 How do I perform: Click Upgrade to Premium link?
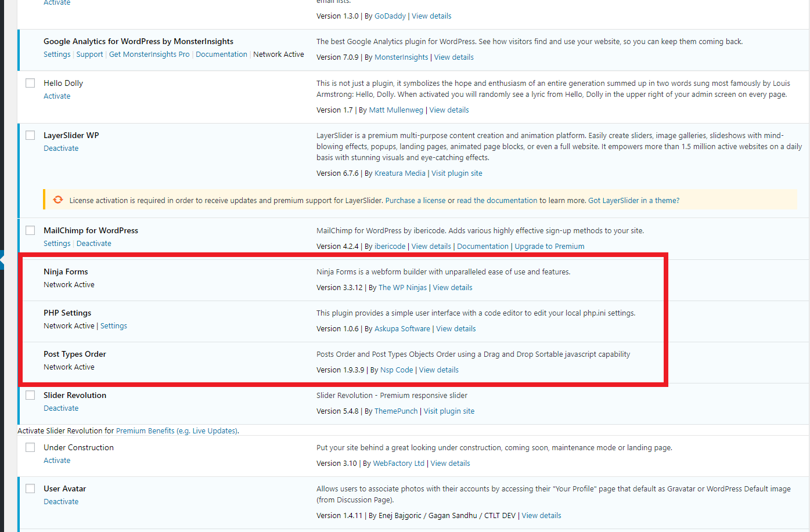click(x=549, y=246)
